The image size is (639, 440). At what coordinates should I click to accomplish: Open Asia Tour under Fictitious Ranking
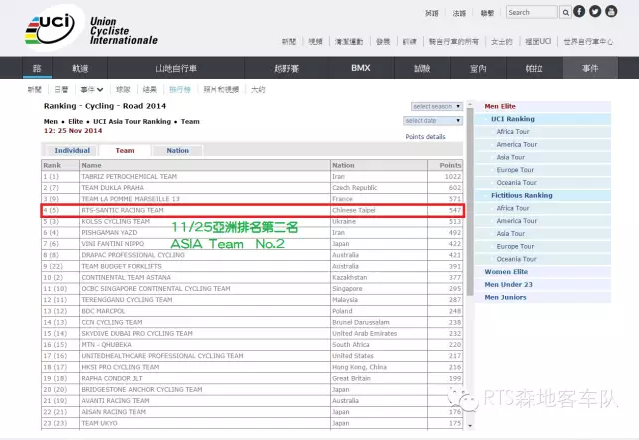[511, 233]
